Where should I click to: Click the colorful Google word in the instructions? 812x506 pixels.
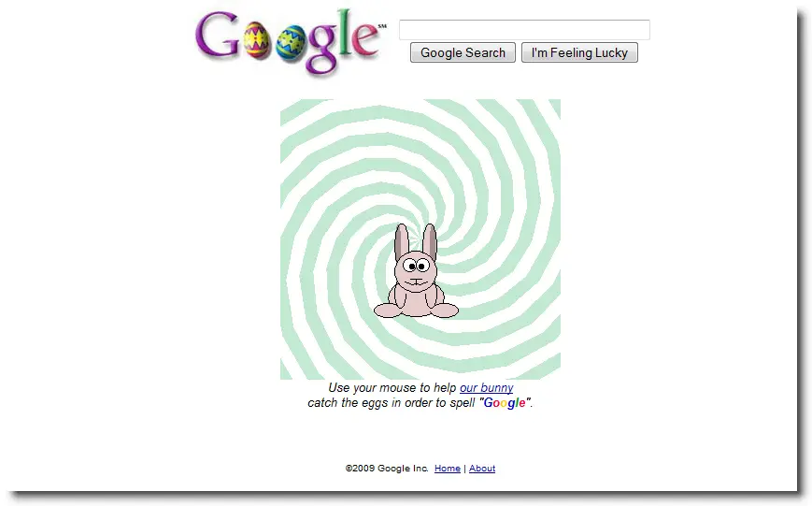[x=505, y=403]
